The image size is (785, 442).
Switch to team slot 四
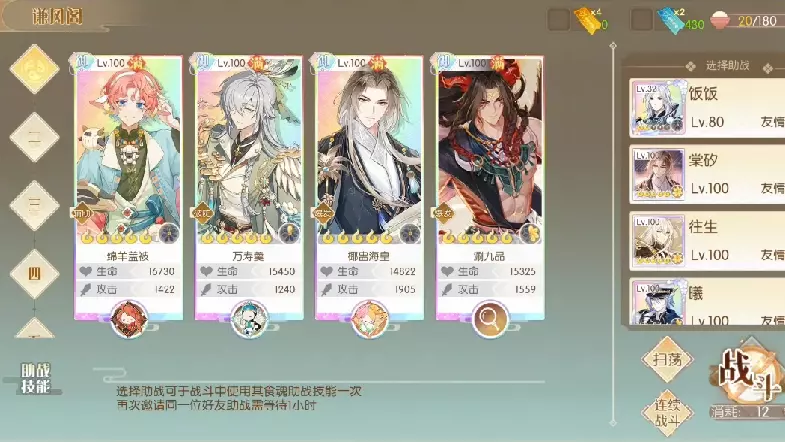(x=35, y=273)
